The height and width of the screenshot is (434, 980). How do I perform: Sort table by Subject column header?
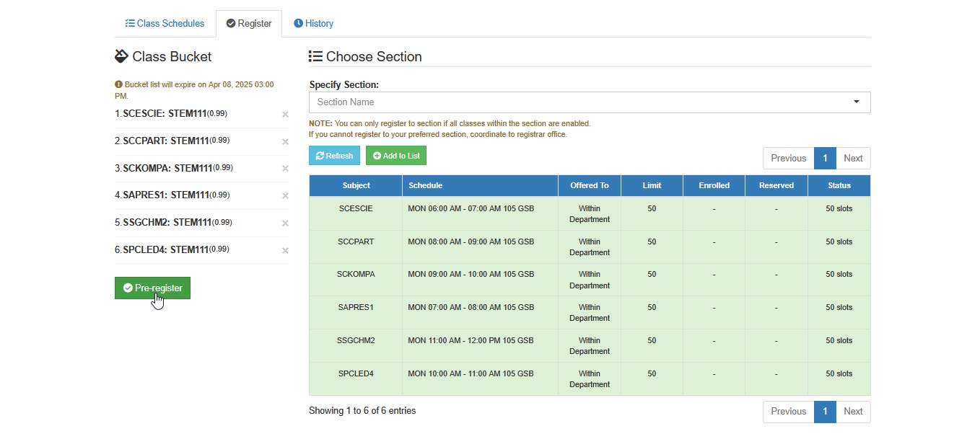pyautogui.click(x=356, y=185)
